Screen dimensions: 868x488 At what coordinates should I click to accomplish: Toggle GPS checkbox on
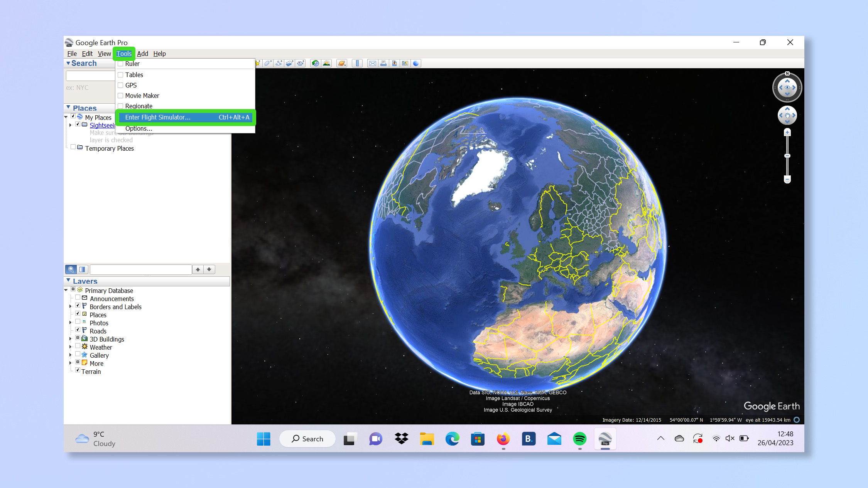click(120, 85)
